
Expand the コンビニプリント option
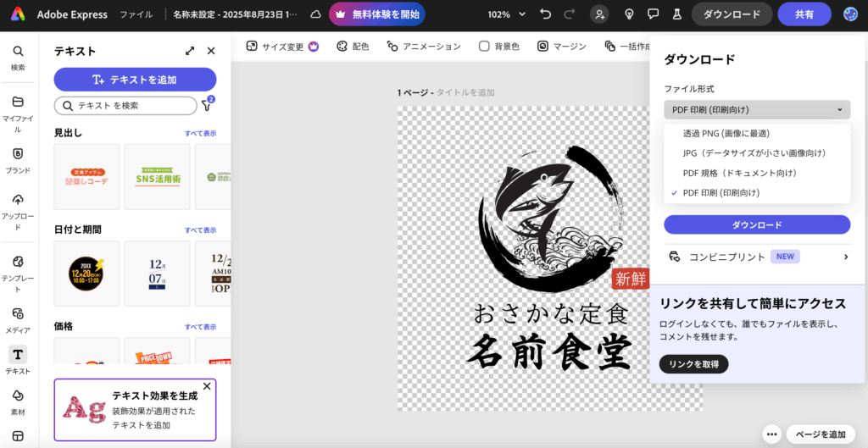tap(756, 257)
